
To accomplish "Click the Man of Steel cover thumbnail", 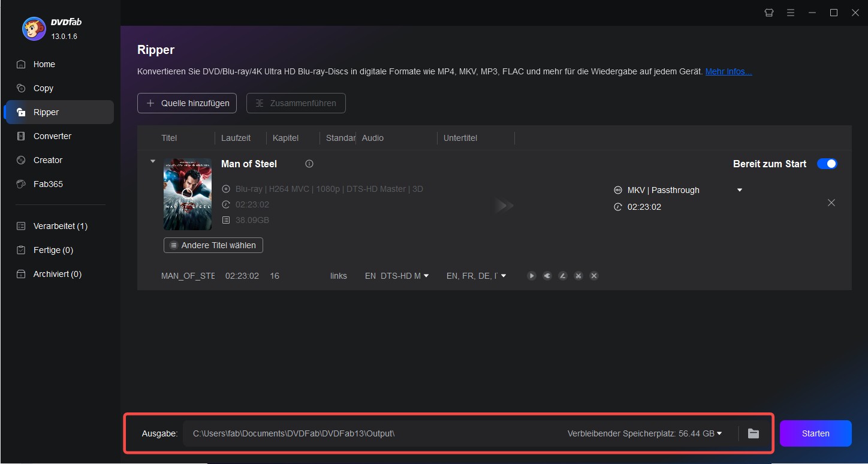I will tap(188, 194).
